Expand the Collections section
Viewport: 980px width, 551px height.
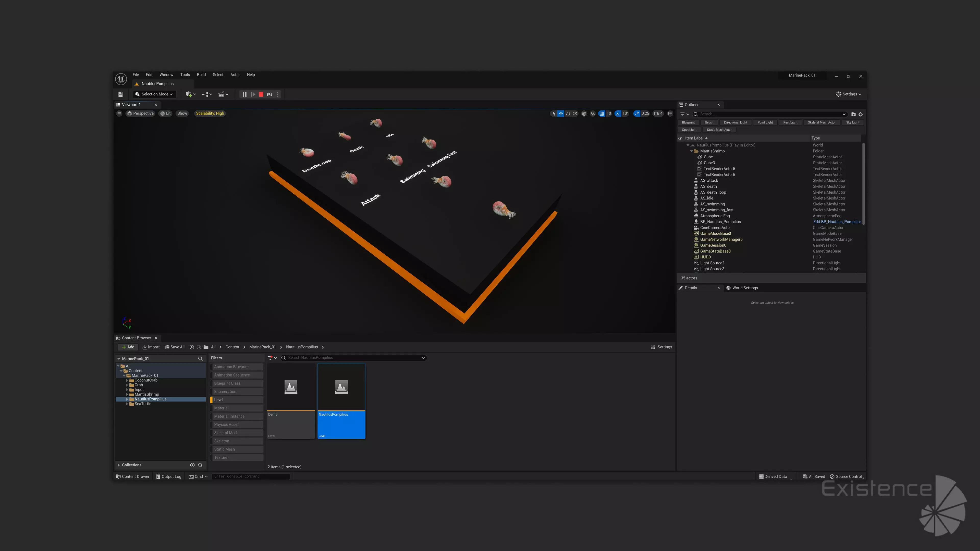[119, 465]
